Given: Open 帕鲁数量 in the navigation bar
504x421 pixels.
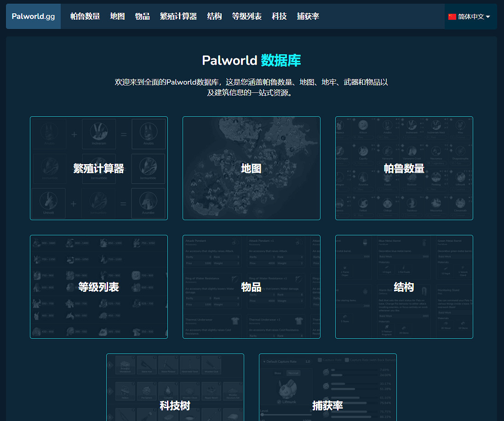Looking at the screenshot, I should (85, 17).
